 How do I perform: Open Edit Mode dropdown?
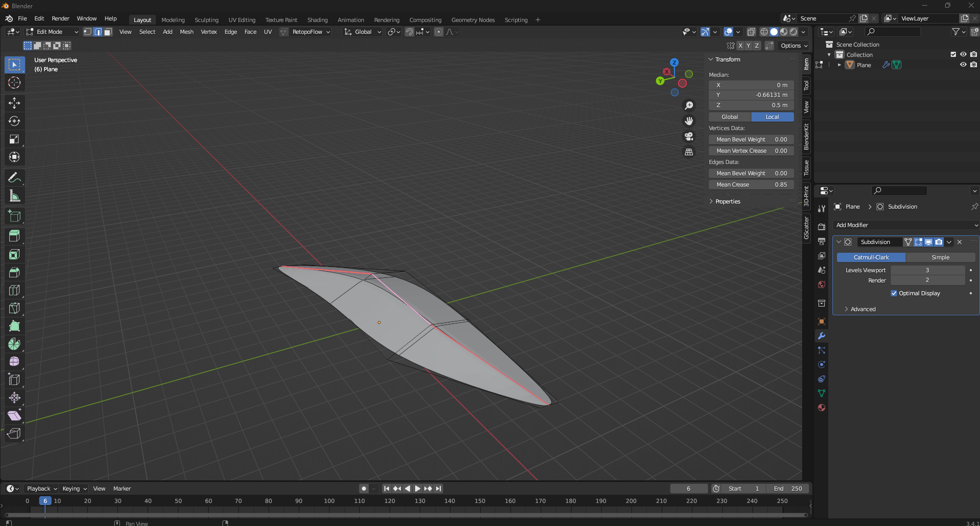[52, 32]
